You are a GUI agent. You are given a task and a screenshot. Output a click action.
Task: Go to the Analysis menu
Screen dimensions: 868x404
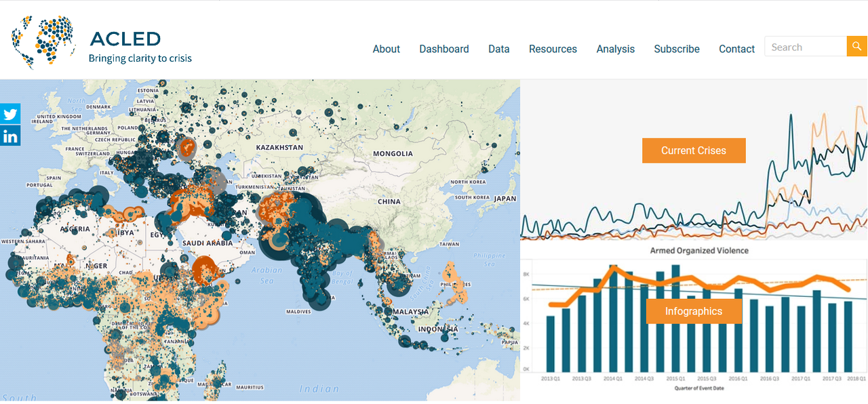click(616, 49)
